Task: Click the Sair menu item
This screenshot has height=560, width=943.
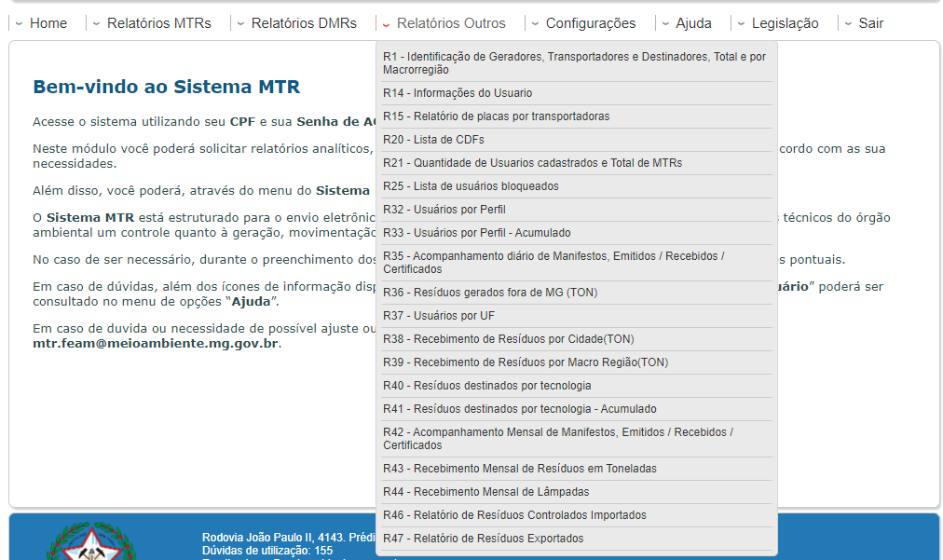Action: (870, 23)
